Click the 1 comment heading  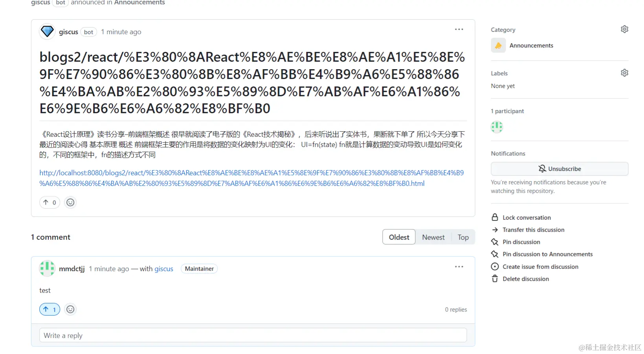click(51, 237)
